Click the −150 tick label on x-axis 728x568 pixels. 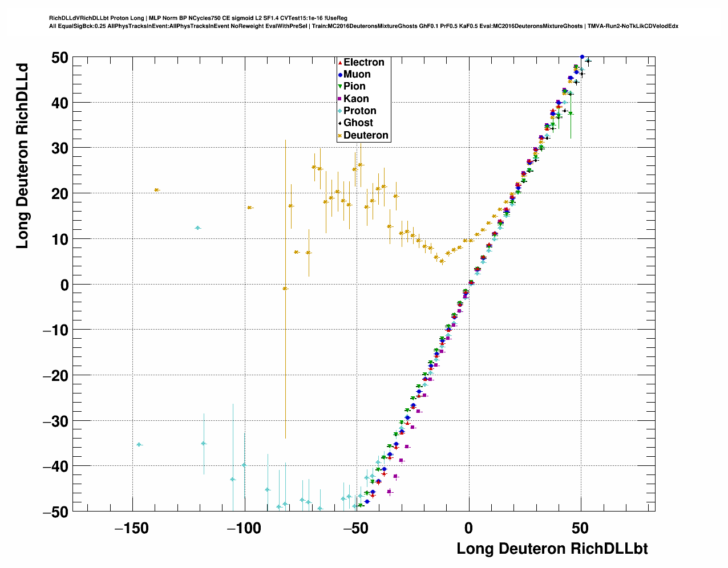tap(132, 529)
